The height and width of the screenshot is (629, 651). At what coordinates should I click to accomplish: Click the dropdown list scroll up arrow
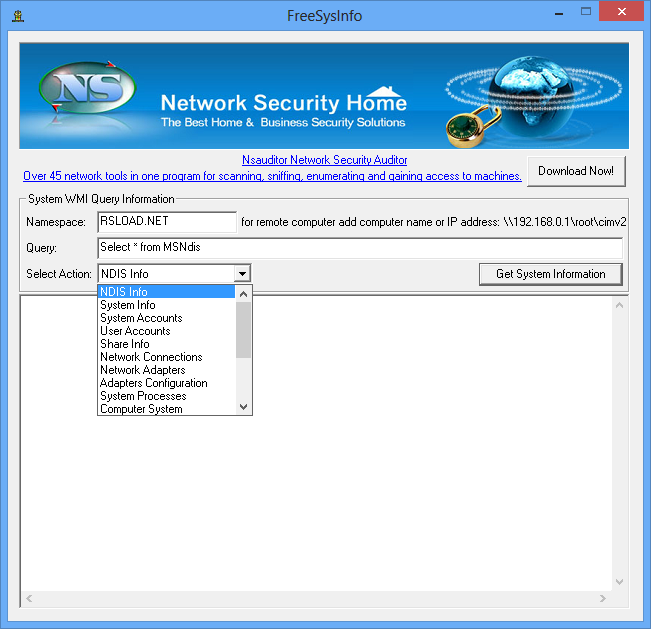(244, 294)
